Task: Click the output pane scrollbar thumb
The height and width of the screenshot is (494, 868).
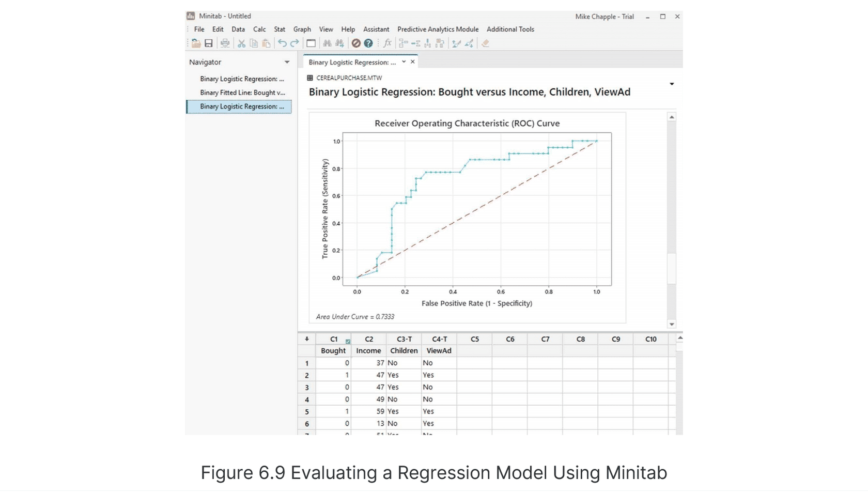Action: pyautogui.click(x=672, y=268)
